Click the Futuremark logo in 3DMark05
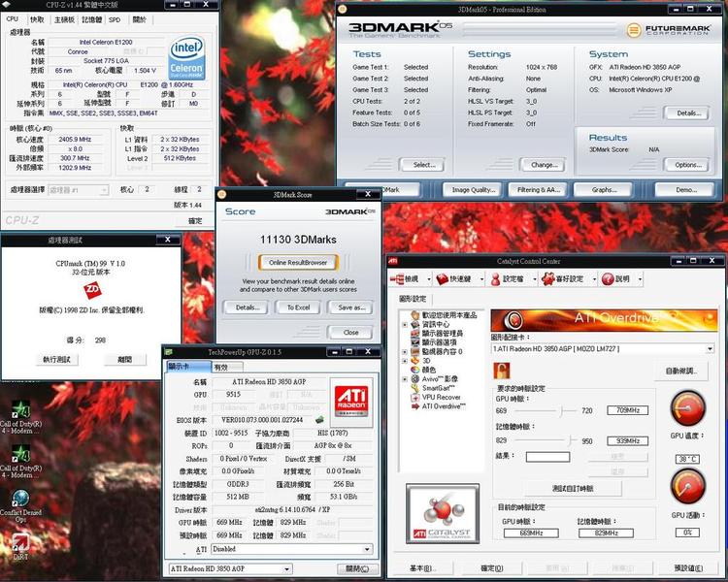The height and width of the screenshot is (582, 728). pyautogui.click(x=669, y=30)
